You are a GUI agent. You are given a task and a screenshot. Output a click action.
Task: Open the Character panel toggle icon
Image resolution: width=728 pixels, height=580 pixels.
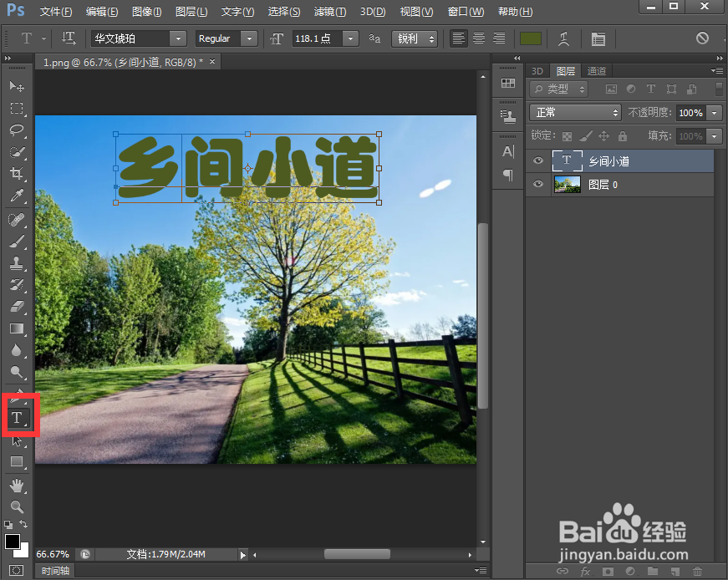tap(507, 151)
